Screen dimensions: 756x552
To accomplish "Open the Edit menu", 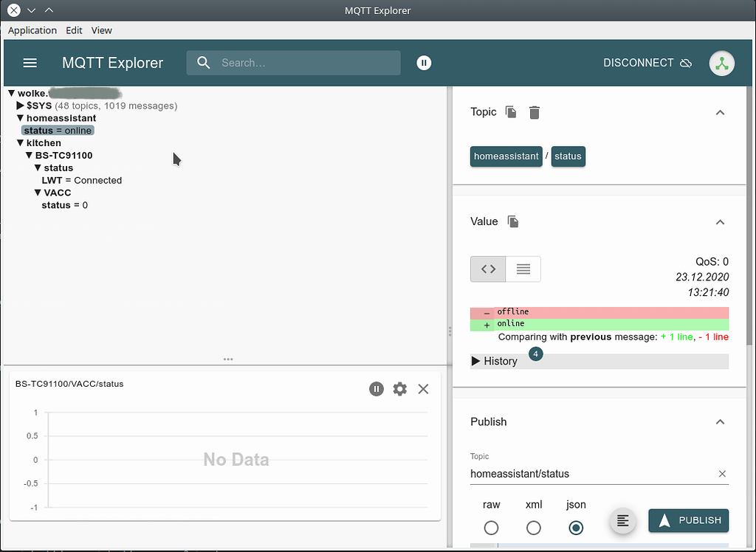I will click(73, 30).
